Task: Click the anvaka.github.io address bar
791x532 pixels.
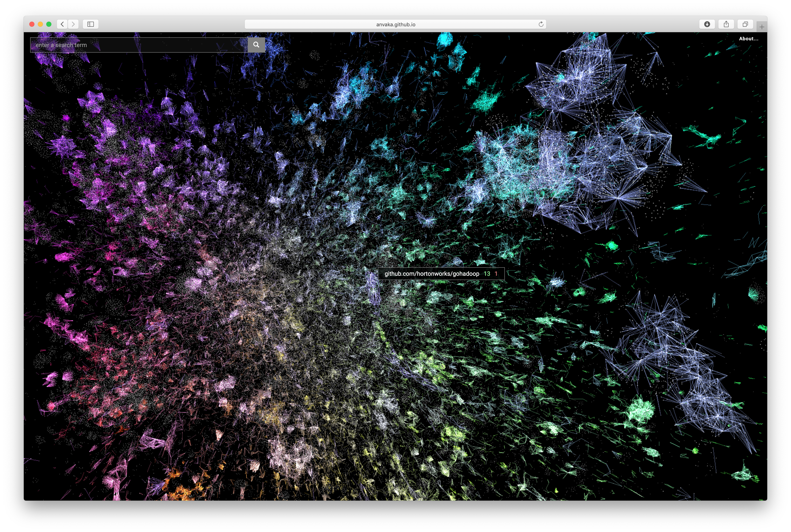Action: coord(395,24)
